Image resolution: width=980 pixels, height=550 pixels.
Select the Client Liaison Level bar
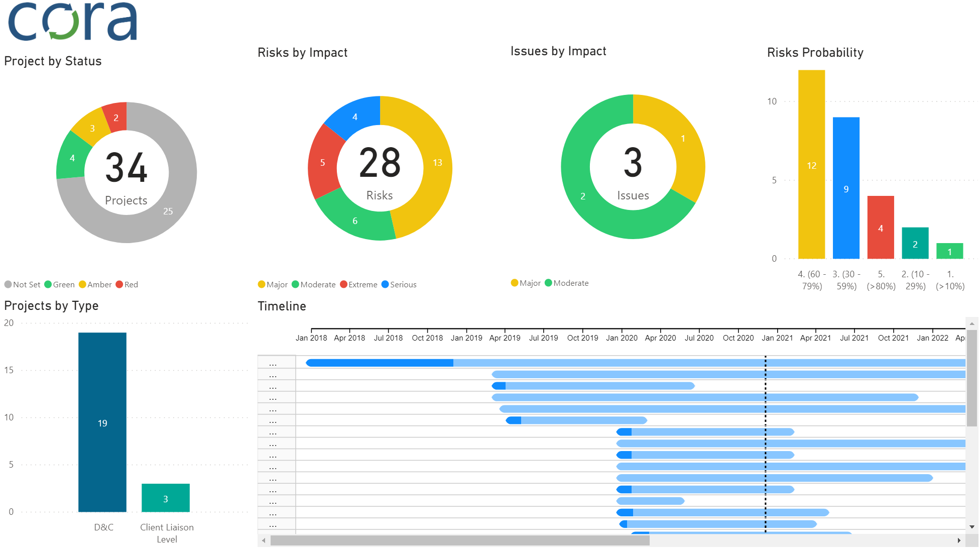[166, 498]
